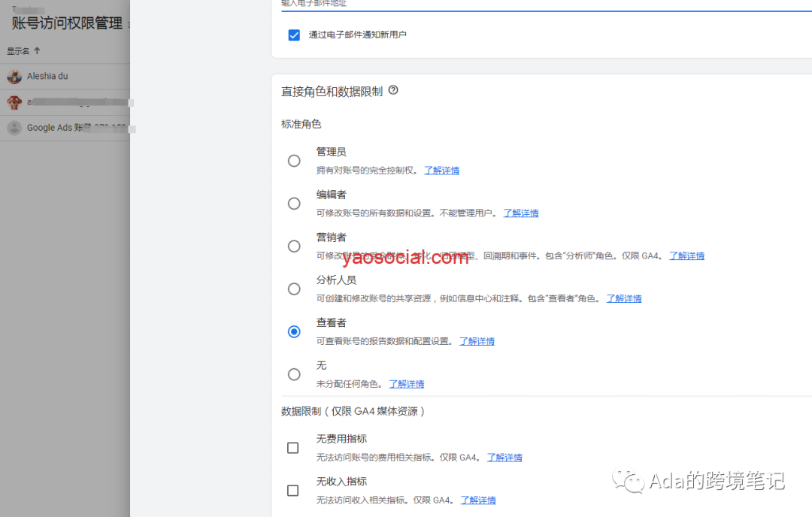Viewport: 812px width, 517px height.
Task: Enable the 无费用指标 data restriction
Action: [292, 448]
